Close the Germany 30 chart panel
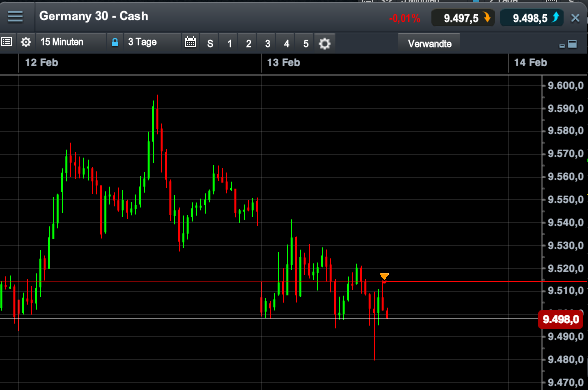Viewport: 588px width, 390px height. 575,18
